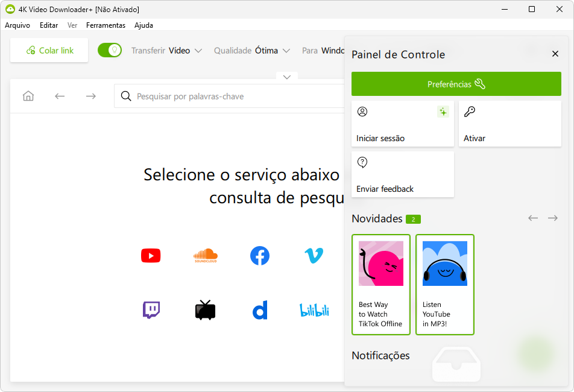574x392 pixels.
Task: Click the YouTube service icon
Action: coord(151,256)
